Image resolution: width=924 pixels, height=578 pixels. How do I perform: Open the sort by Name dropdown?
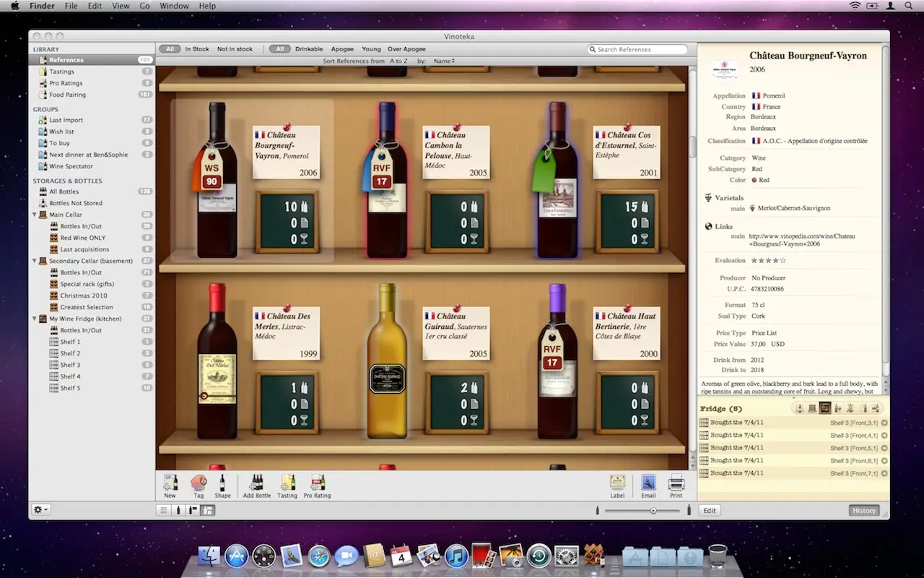tap(444, 61)
